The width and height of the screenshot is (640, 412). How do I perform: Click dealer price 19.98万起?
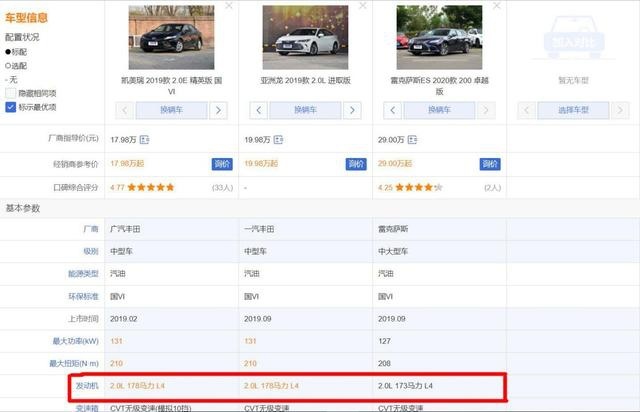(261, 164)
